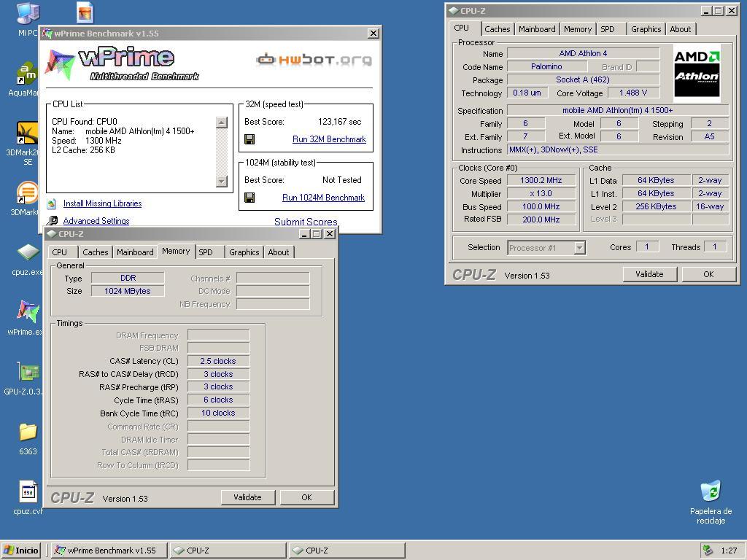The height and width of the screenshot is (560, 747).
Task: Click the 123,167 sec best score
Action: coord(340,122)
